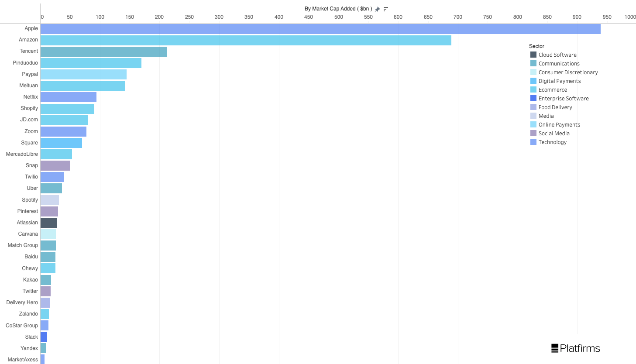Select the Shopify bar
636x364 pixels.
click(67, 109)
